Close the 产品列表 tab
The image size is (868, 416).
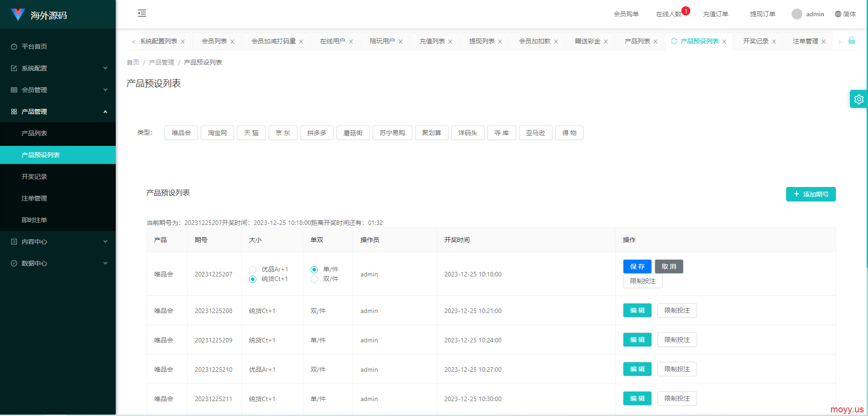click(x=656, y=42)
